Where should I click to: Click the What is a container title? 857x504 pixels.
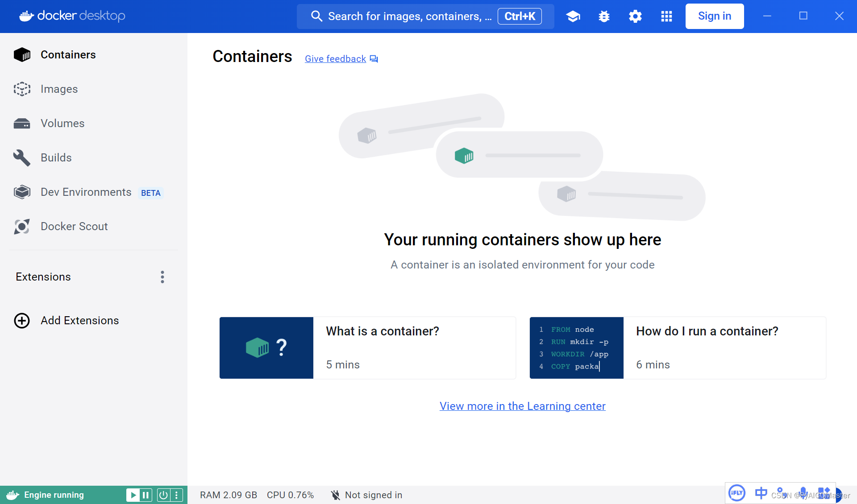tap(383, 331)
